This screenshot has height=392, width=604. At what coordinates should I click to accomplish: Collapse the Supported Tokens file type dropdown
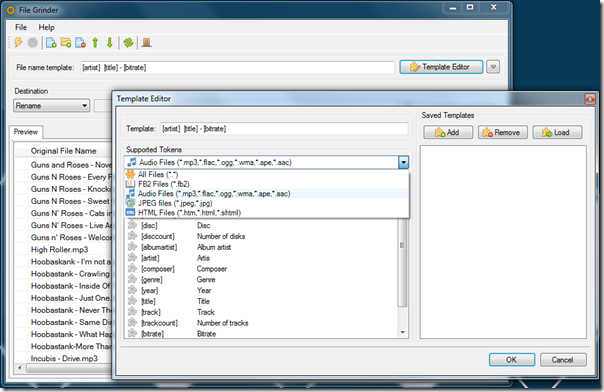[403, 162]
